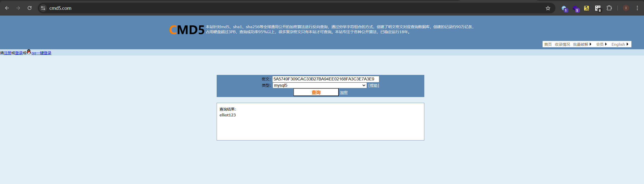Screen dimensions: 644x184
Task: Click the site information icon in address bar
Action: coord(43,8)
